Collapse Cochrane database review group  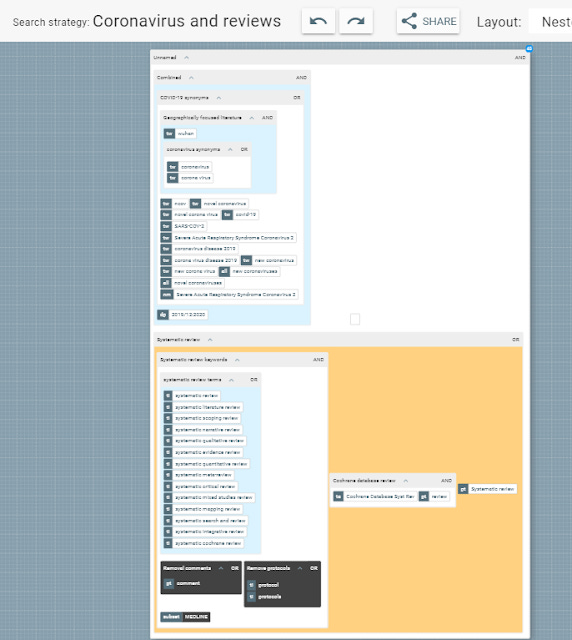(405, 481)
